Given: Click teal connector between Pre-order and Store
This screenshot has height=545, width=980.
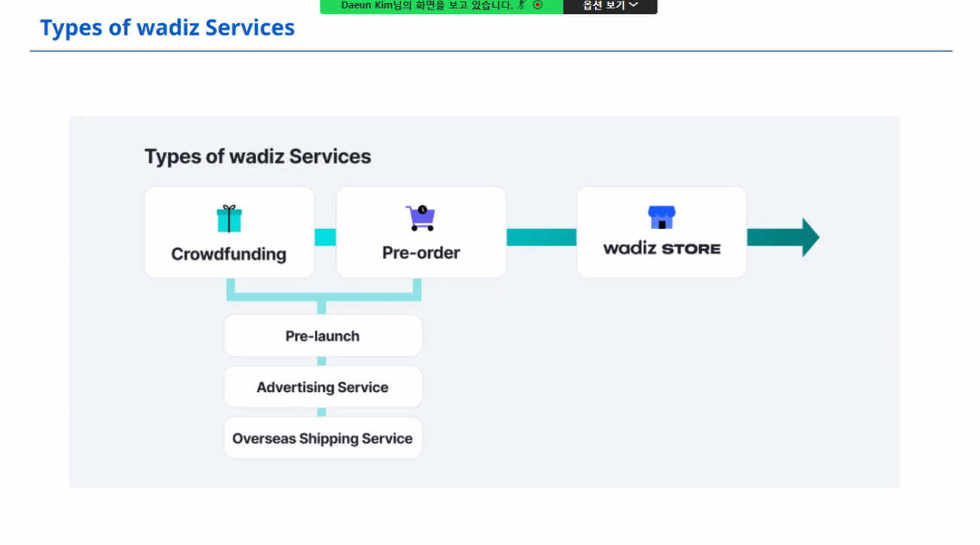Looking at the screenshot, I should tap(541, 237).
